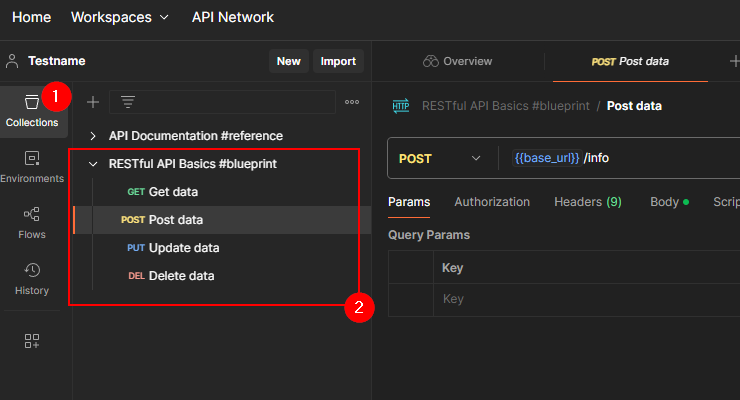Click the plus icon to add new tab

pyautogui.click(x=735, y=61)
